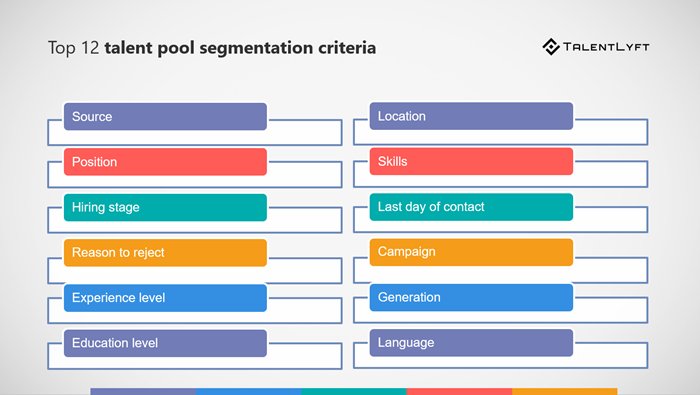Select the Hiring stage label
Viewport: 700px width, 395px height.
pos(165,207)
